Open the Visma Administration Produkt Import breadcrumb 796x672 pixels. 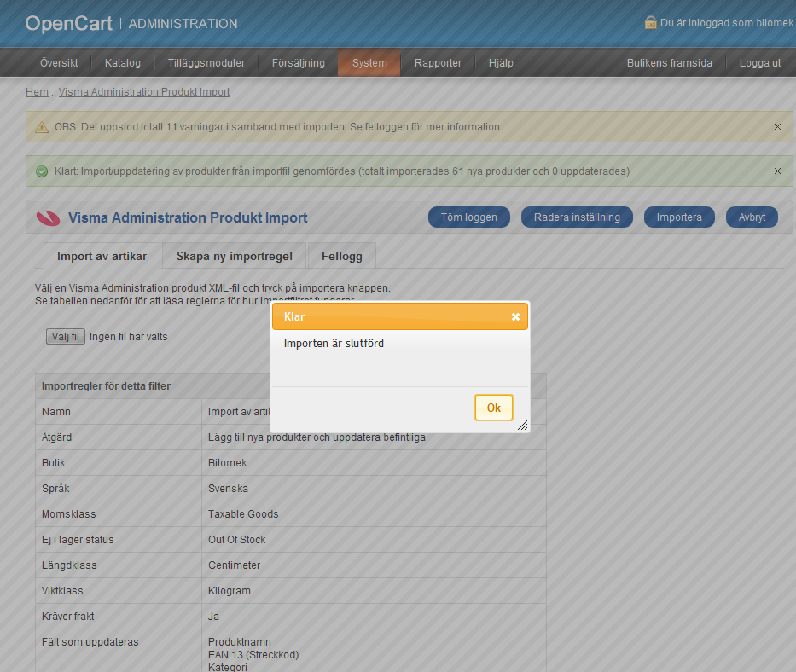click(144, 92)
